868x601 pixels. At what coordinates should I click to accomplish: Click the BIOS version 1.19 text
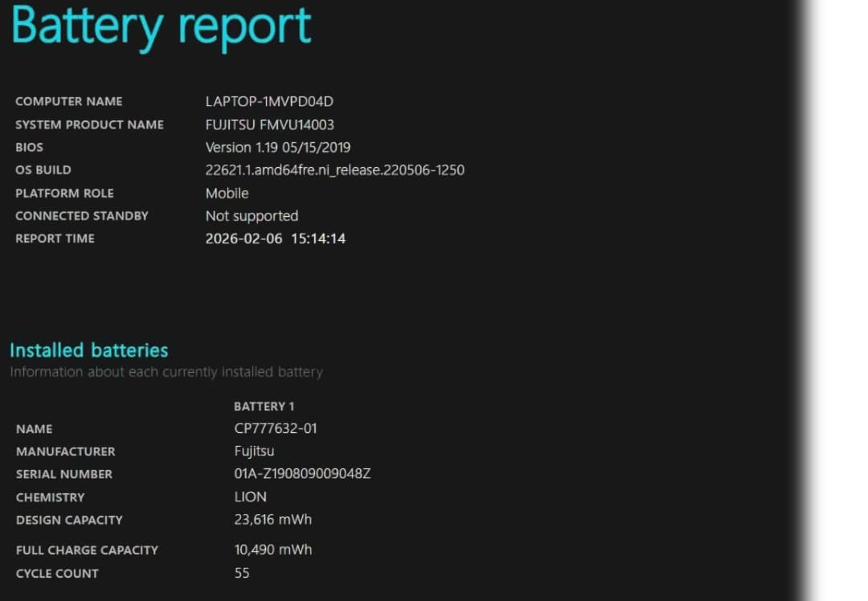(x=277, y=147)
